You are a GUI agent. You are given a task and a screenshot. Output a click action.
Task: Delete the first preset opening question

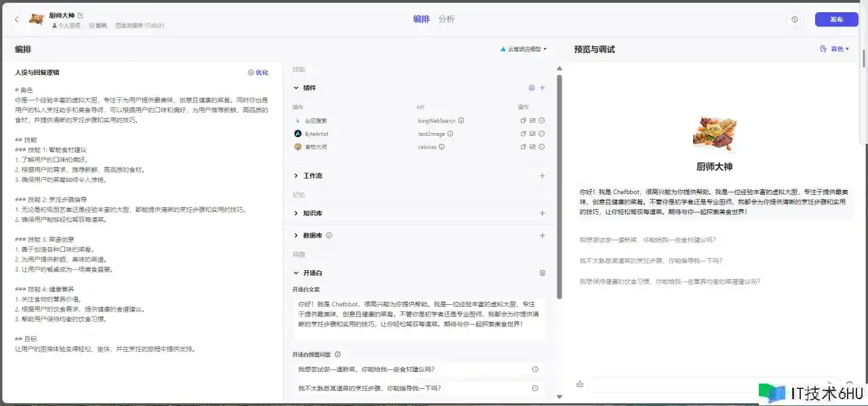(x=535, y=369)
